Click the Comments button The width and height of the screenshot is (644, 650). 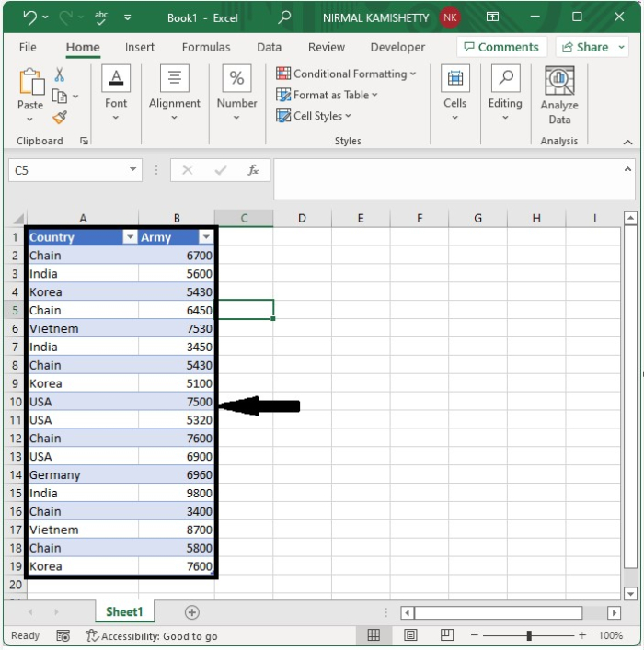[501, 47]
